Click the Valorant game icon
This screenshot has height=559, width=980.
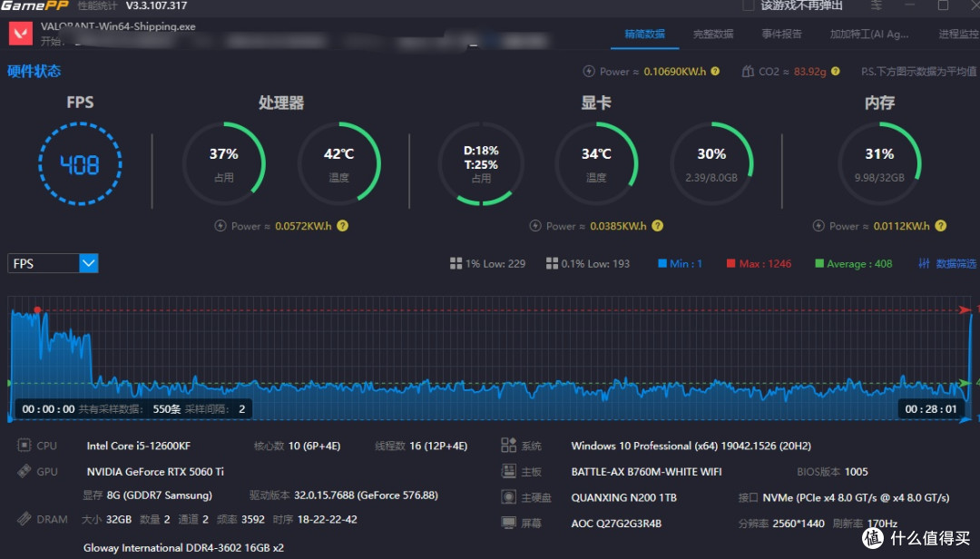(x=21, y=34)
